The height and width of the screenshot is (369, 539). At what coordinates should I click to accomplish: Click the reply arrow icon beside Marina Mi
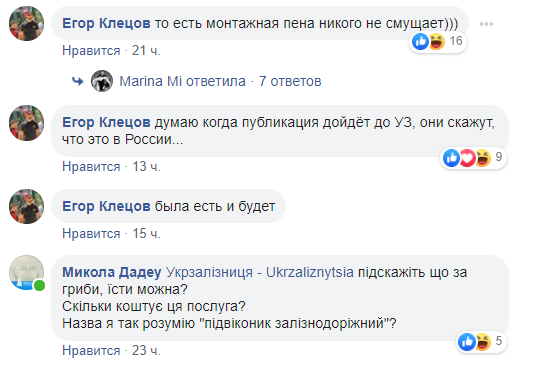pyautogui.click(x=78, y=82)
